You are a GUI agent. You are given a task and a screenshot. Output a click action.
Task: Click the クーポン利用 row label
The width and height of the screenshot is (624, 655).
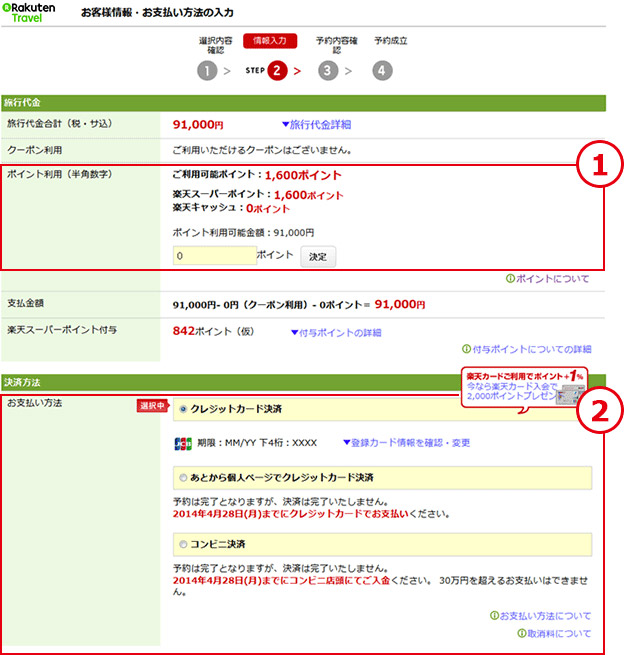click(x=35, y=150)
